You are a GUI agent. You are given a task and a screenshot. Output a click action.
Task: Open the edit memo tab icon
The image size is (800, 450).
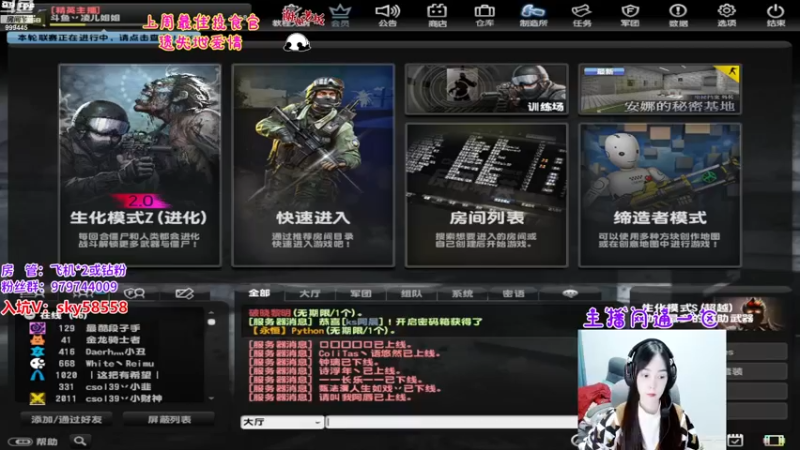pos(184,293)
